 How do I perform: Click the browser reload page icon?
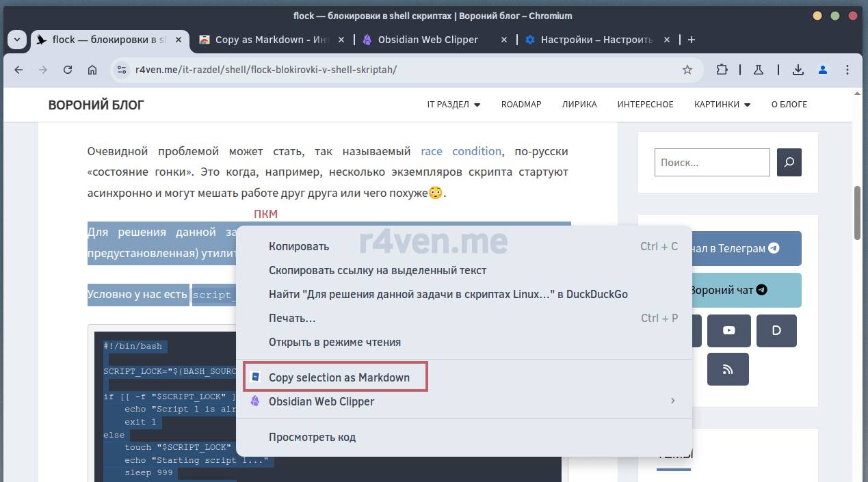pyautogui.click(x=67, y=70)
